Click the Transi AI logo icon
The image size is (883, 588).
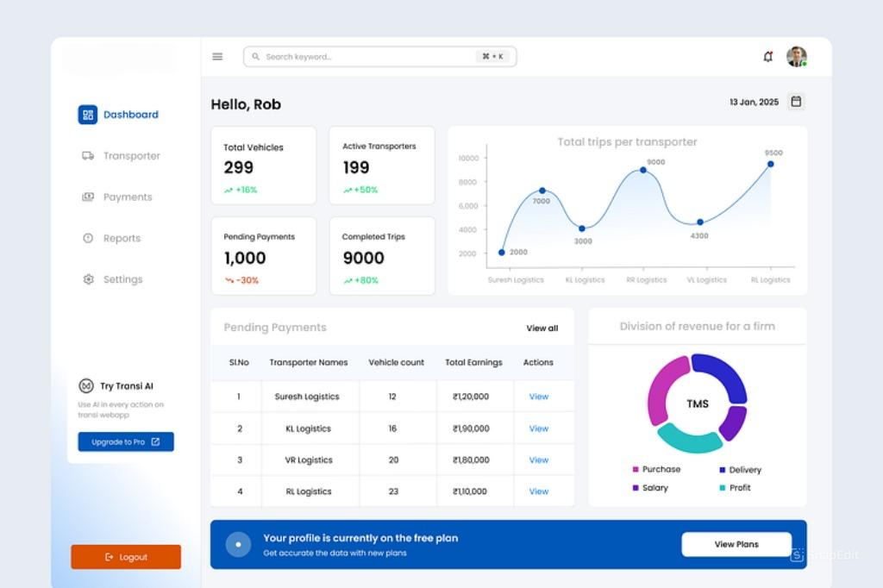point(86,386)
